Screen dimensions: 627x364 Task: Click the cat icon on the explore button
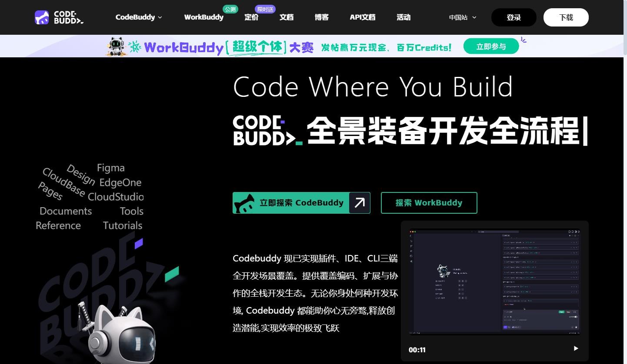pos(244,203)
